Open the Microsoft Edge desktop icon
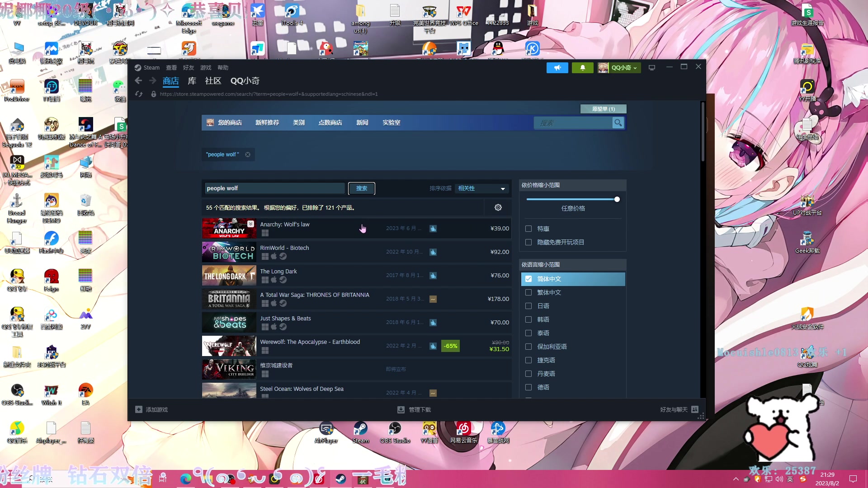 pyautogui.click(x=189, y=18)
